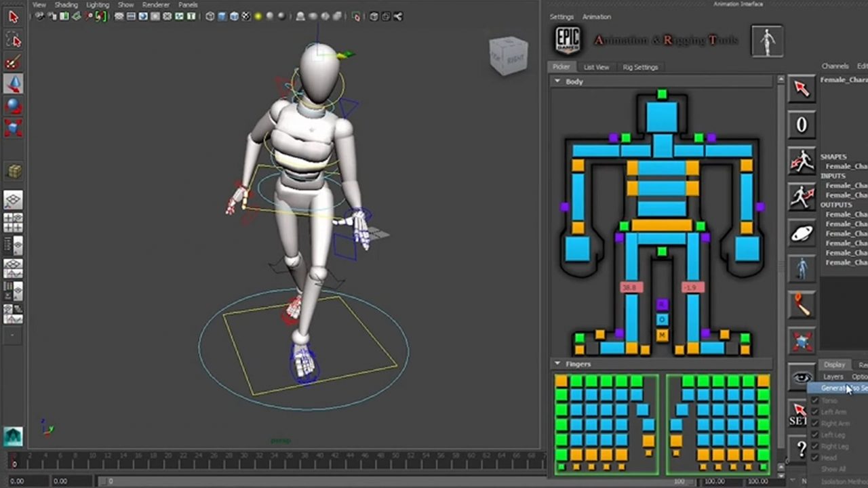Screen dimensions: 868x488
Task: Switch to the List View tab
Action: click(596, 67)
